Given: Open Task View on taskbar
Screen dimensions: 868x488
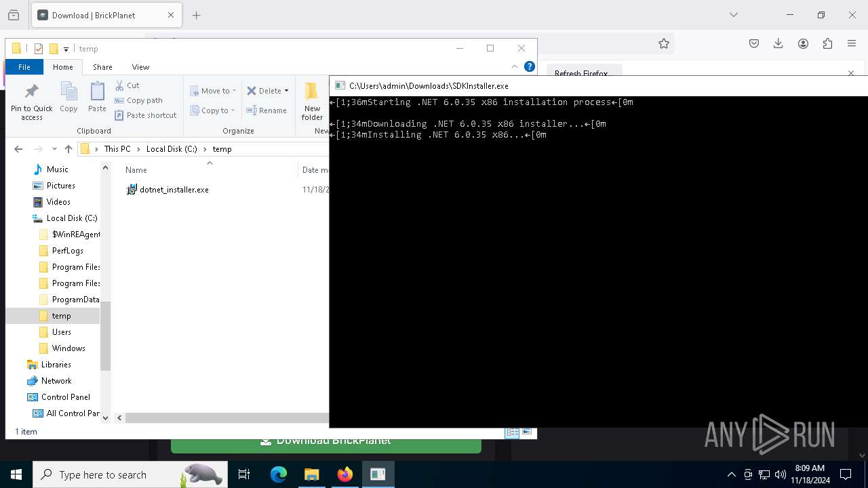Looking at the screenshot, I should (244, 474).
